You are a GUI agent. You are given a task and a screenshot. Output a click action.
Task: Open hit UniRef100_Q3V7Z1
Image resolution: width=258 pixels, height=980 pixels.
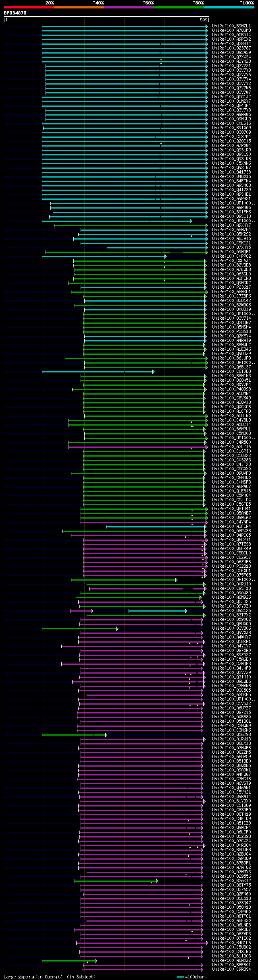click(x=231, y=66)
